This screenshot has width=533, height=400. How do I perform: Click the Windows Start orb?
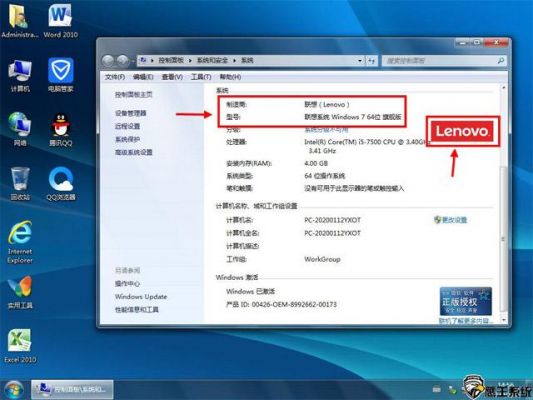(x=14, y=390)
